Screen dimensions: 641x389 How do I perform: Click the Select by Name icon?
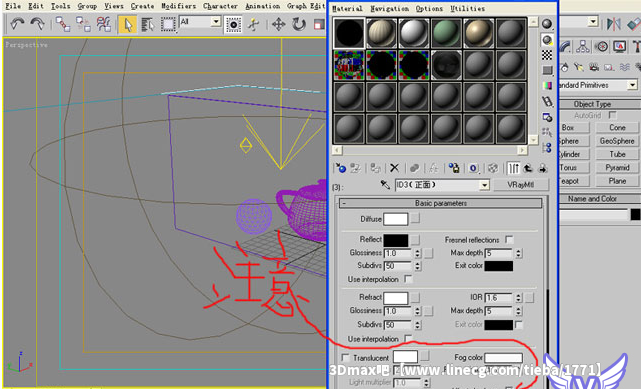pyautogui.click(x=148, y=25)
